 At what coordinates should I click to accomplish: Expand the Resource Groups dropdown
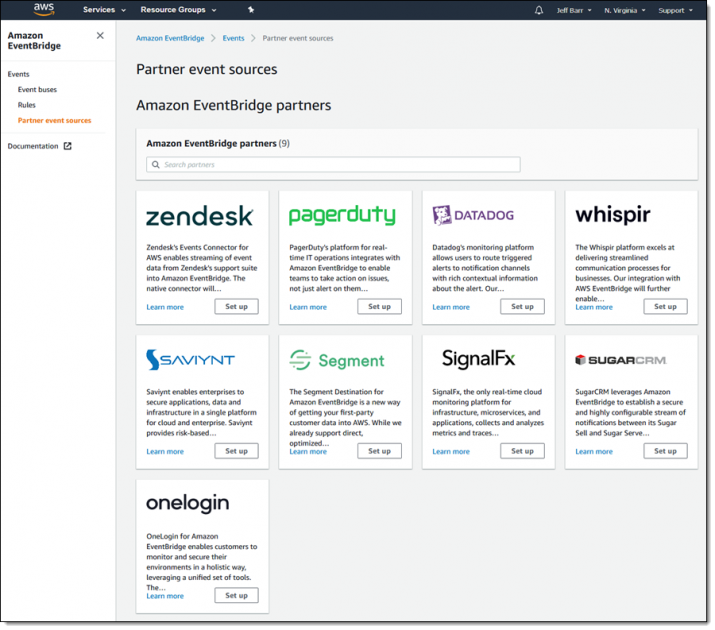coord(178,10)
